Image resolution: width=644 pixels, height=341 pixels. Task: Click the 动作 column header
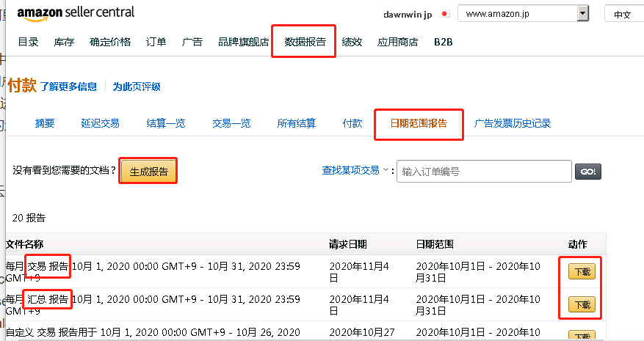click(x=577, y=245)
